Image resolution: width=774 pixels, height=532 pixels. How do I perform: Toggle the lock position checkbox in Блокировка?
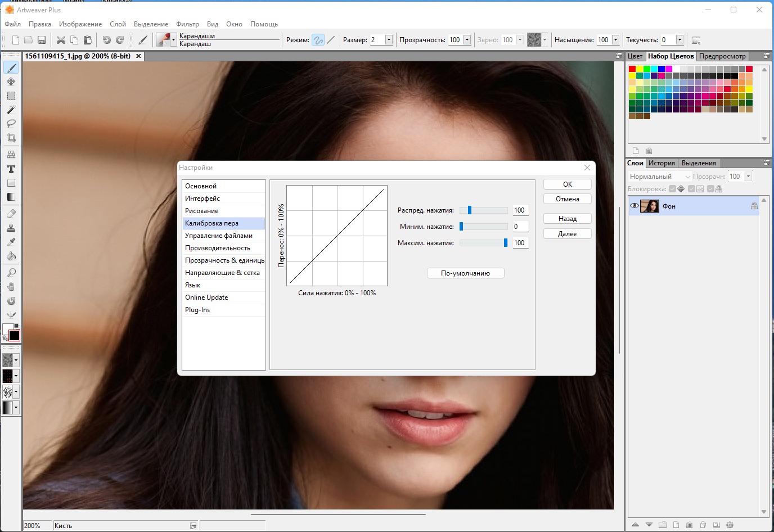pyautogui.click(x=673, y=189)
